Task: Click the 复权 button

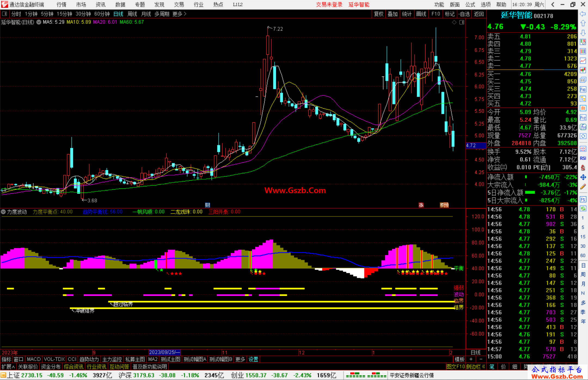Action: click(378, 14)
